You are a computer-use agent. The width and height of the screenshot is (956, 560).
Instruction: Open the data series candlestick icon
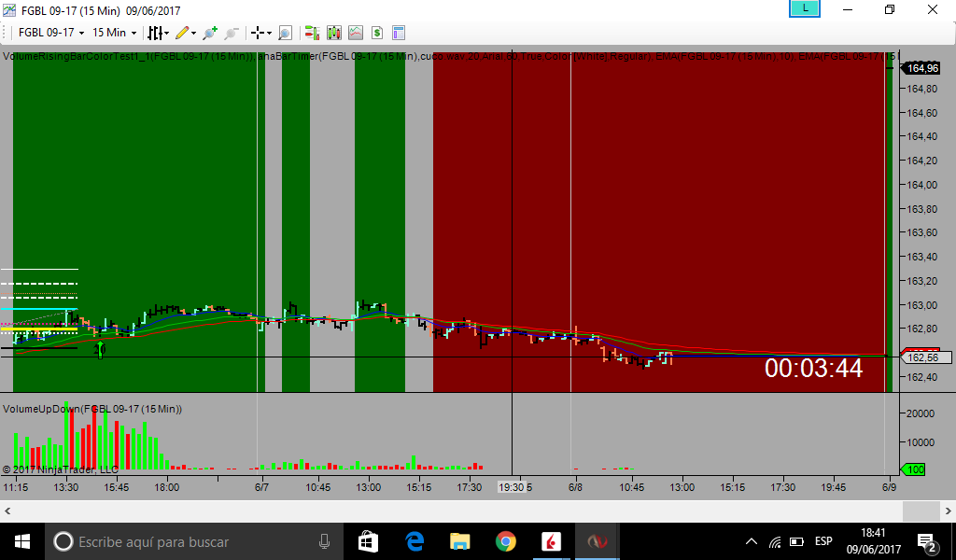pyautogui.click(x=333, y=33)
